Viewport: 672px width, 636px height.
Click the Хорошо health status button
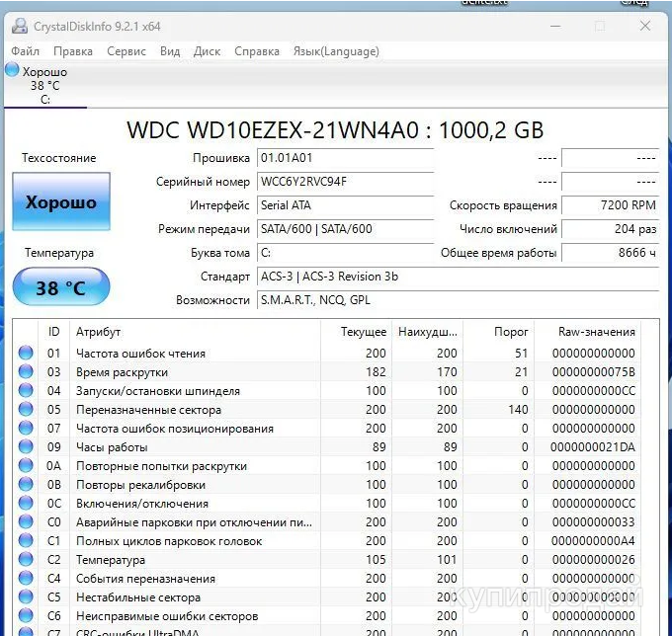pos(61,202)
